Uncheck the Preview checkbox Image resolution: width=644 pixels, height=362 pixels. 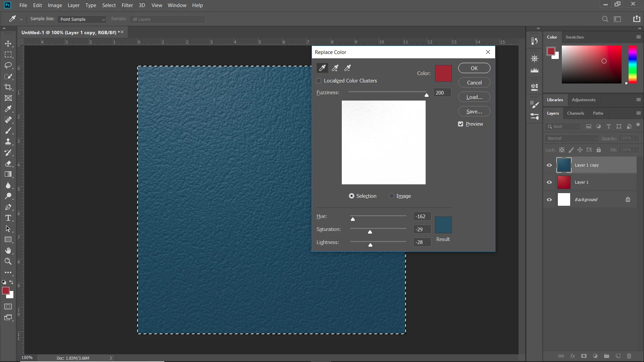point(461,124)
